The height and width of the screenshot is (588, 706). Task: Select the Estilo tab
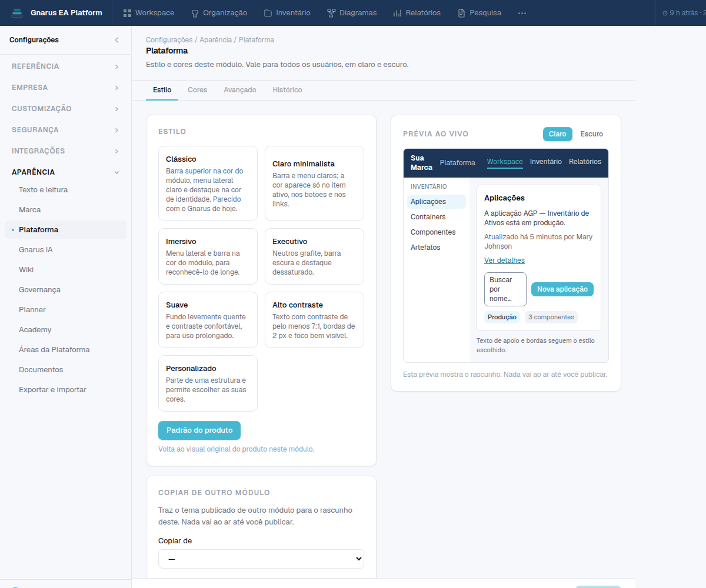pyautogui.click(x=162, y=90)
